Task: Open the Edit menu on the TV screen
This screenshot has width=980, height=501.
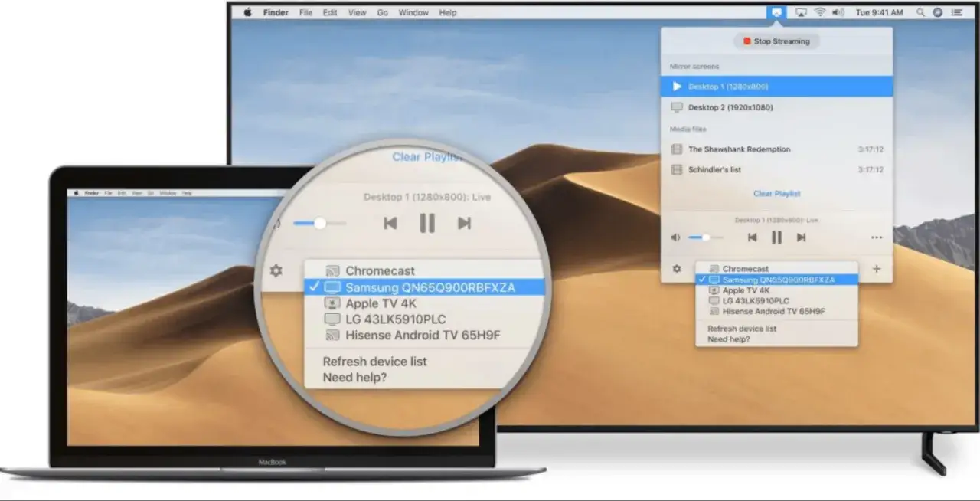Action: [x=330, y=12]
